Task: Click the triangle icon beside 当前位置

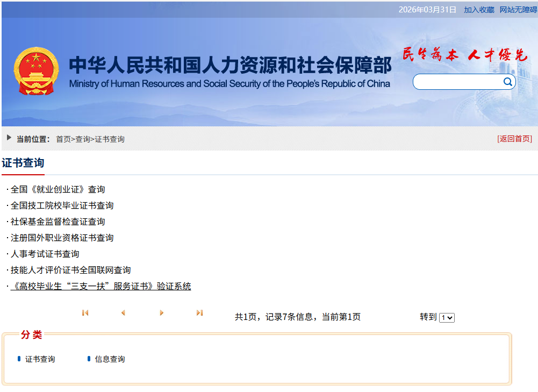Action: point(9,138)
